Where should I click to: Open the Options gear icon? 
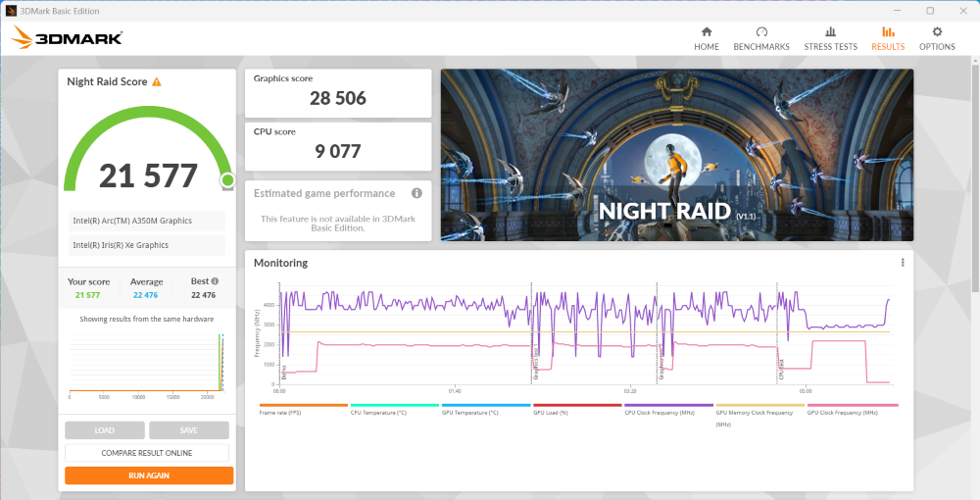(x=937, y=32)
